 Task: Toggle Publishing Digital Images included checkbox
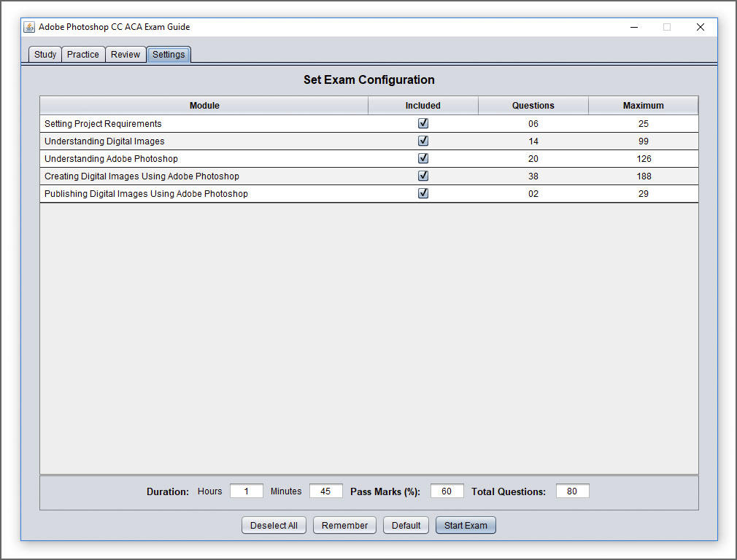click(x=423, y=193)
